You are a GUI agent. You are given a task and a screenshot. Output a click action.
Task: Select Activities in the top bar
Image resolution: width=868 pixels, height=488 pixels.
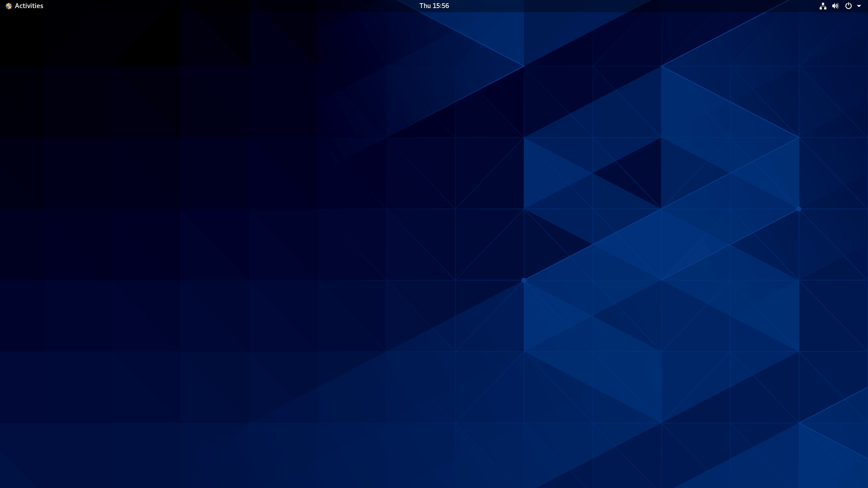click(x=29, y=6)
